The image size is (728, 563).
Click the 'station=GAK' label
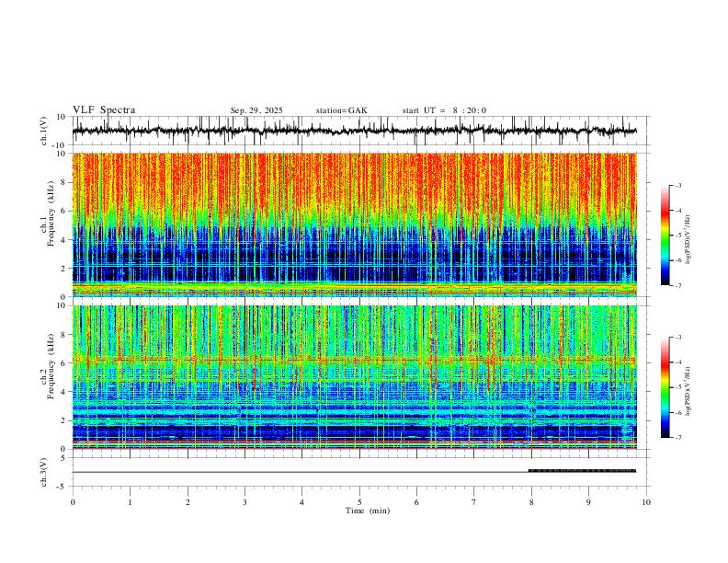[341, 110]
